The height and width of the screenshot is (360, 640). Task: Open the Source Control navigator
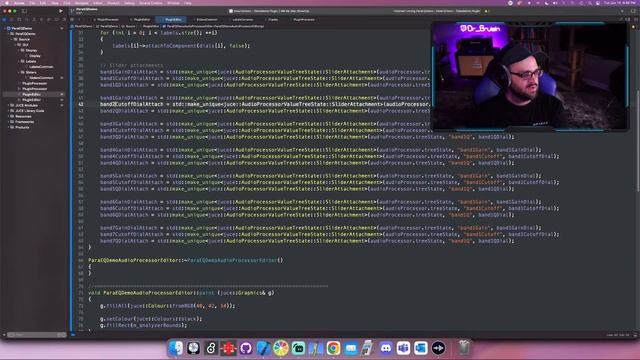(12, 19)
